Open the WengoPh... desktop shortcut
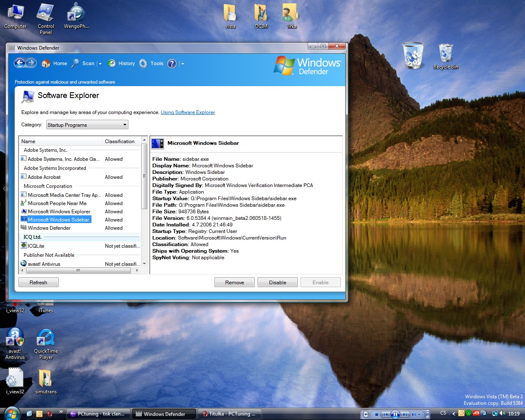The width and height of the screenshot is (525, 420). [76, 16]
